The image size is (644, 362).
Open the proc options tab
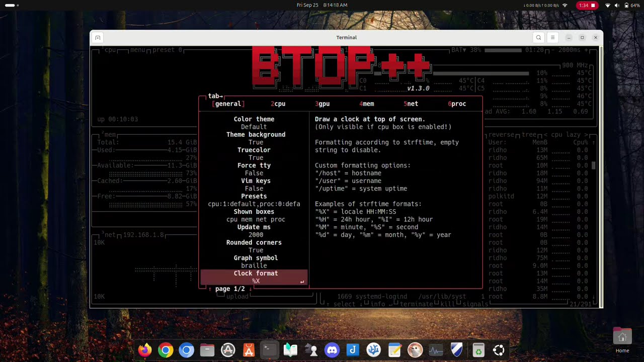click(457, 104)
